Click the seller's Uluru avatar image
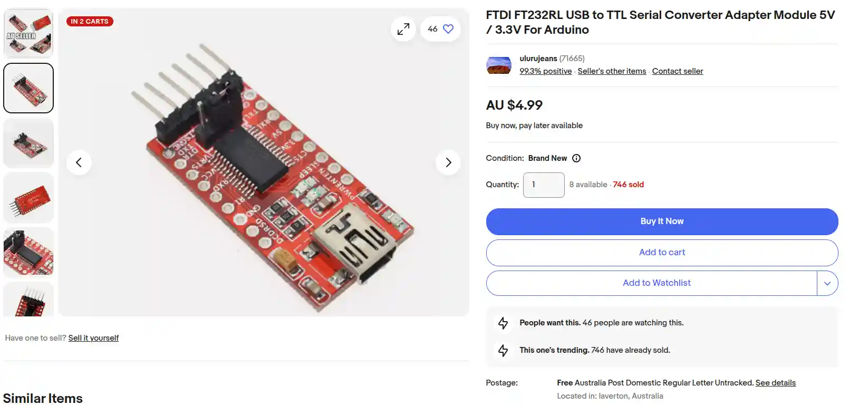This screenshot has height=405, width=868. (x=499, y=65)
